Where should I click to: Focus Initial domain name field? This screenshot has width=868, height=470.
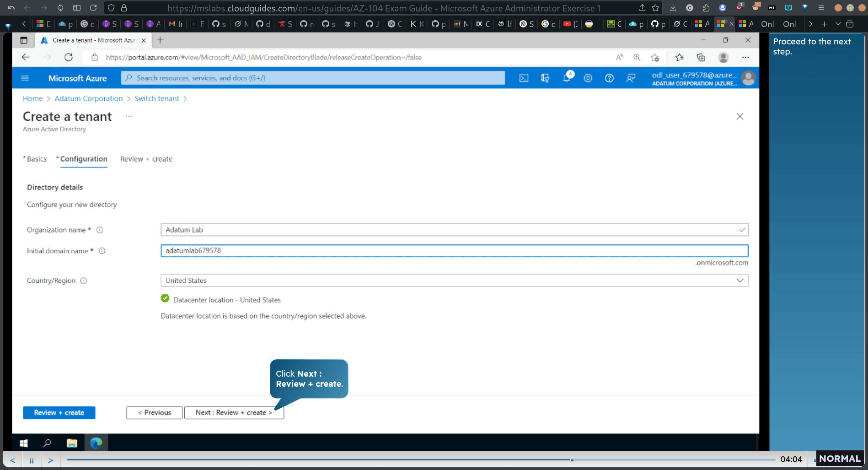click(455, 251)
